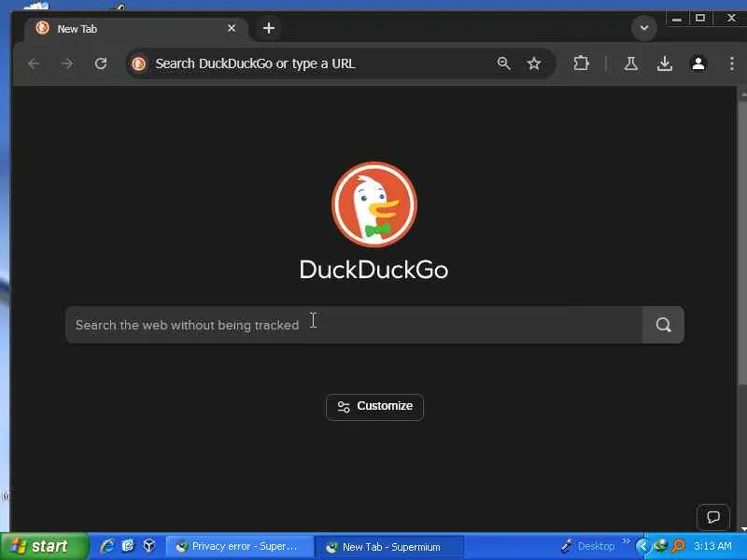Select the New Tab browser tab
The height and width of the screenshot is (560, 747).
click(x=135, y=29)
